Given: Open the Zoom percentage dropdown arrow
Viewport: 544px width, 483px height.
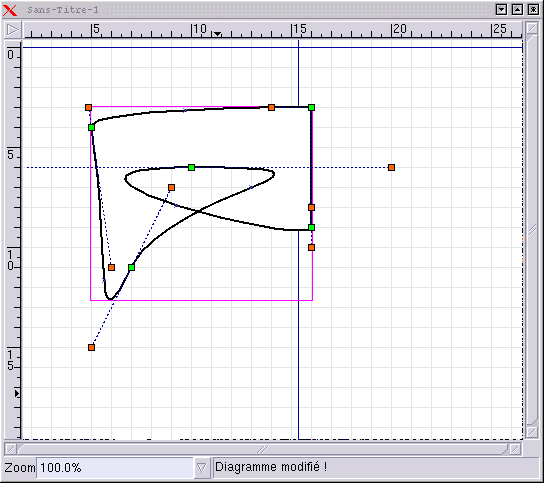Looking at the screenshot, I should tap(202, 468).
